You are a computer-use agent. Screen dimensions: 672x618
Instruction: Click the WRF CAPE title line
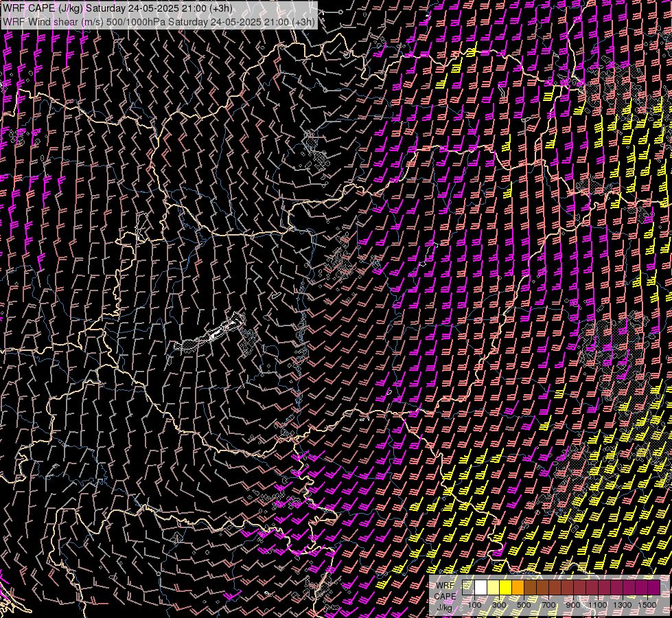[x=118, y=8]
